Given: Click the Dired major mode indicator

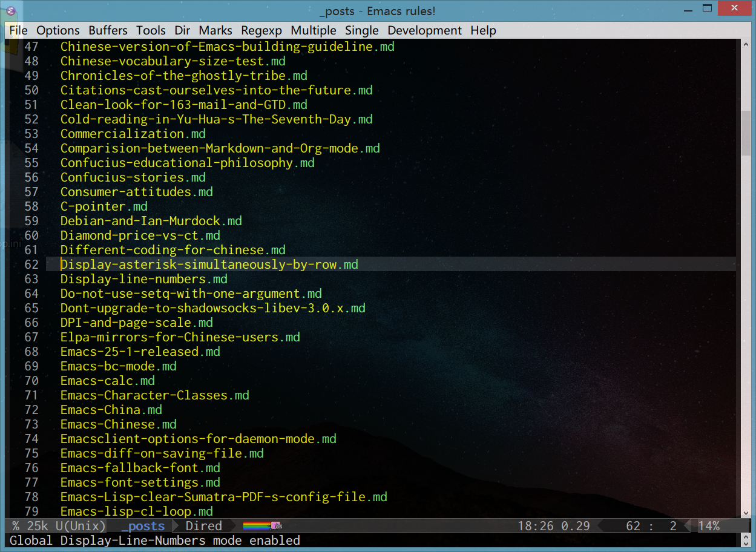Looking at the screenshot, I should tap(204, 526).
